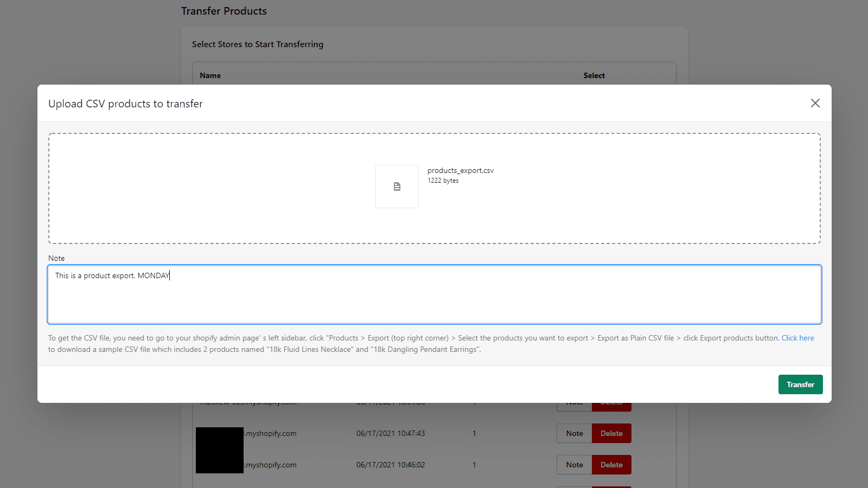The image size is (868, 488).
Task: Click the Select column header
Action: (x=594, y=75)
